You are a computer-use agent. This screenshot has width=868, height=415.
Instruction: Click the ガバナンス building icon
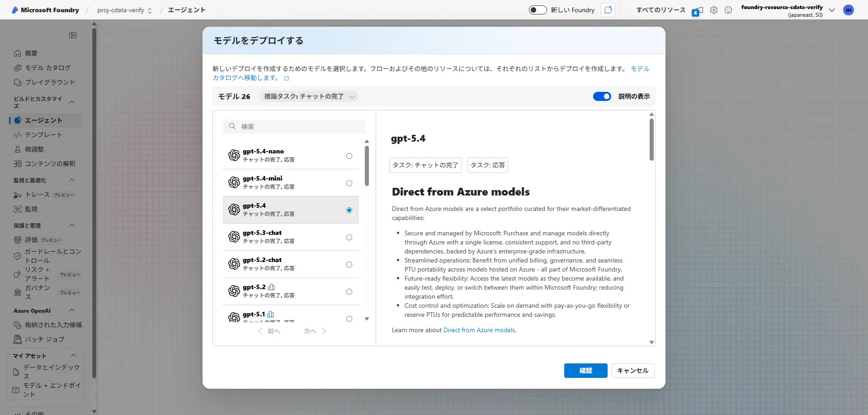pyautogui.click(x=18, y=292)
